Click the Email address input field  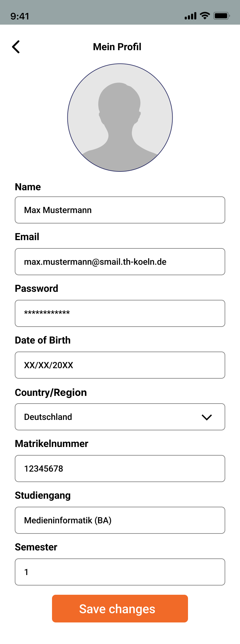pyautogui.click(x=120, y=262)
